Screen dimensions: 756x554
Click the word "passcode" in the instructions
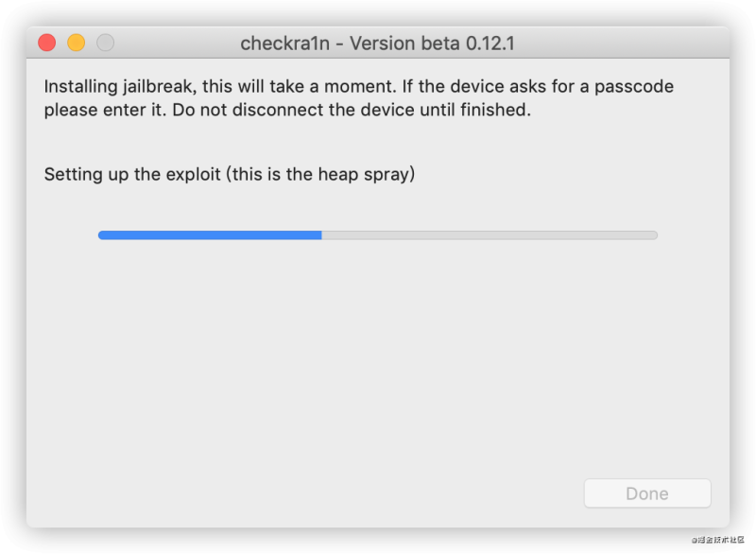click(634, 87)
